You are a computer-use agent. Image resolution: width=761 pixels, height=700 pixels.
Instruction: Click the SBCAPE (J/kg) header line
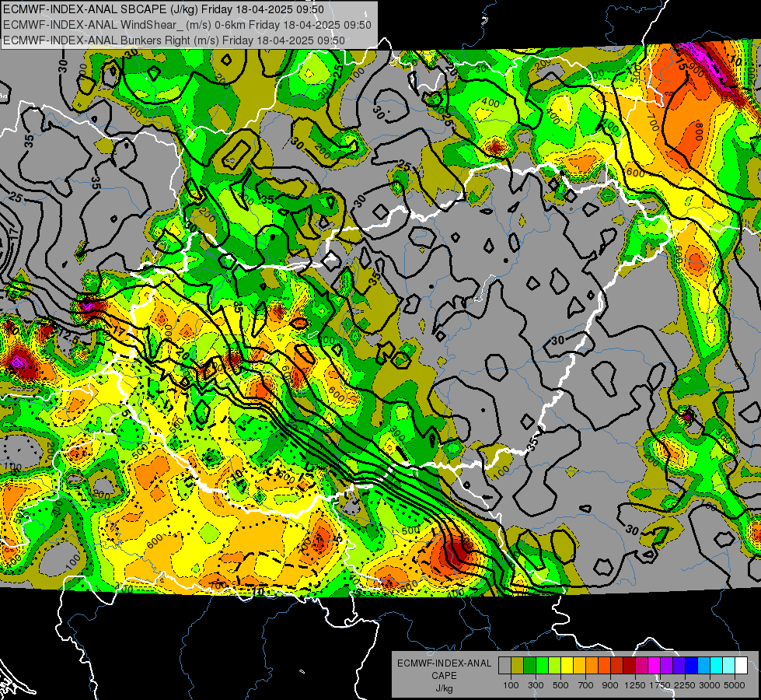point(163,9)
